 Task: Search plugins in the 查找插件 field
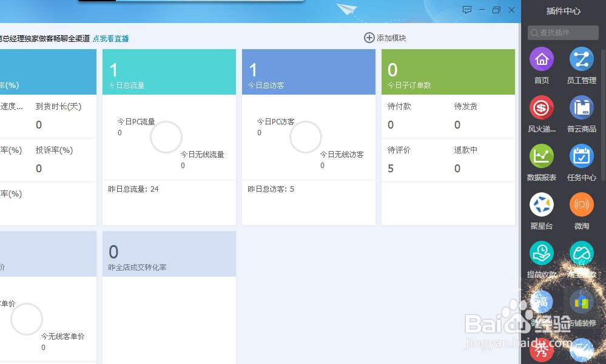[x=563, y=33]
